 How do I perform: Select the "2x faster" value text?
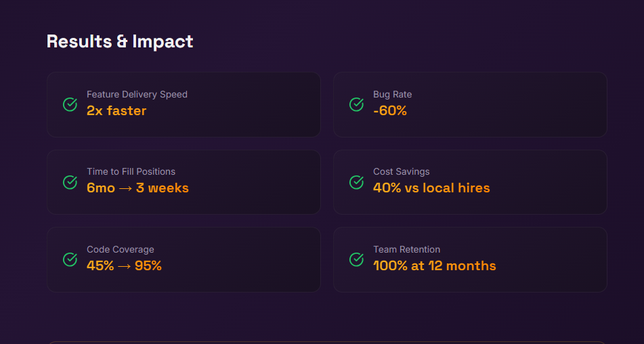pos(116,110)
